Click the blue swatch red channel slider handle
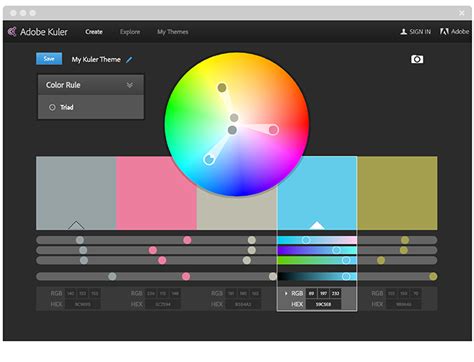The image size is (474, 362). pos(306,240)
